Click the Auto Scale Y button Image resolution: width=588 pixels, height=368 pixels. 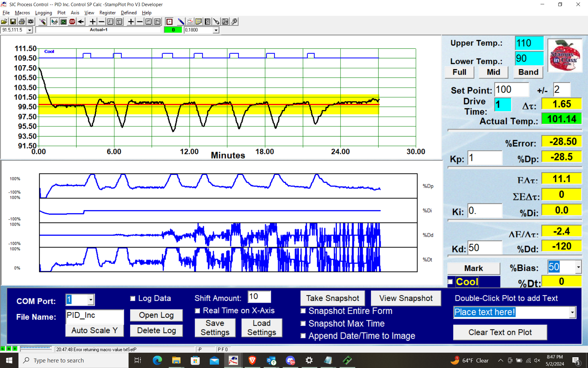95,330
